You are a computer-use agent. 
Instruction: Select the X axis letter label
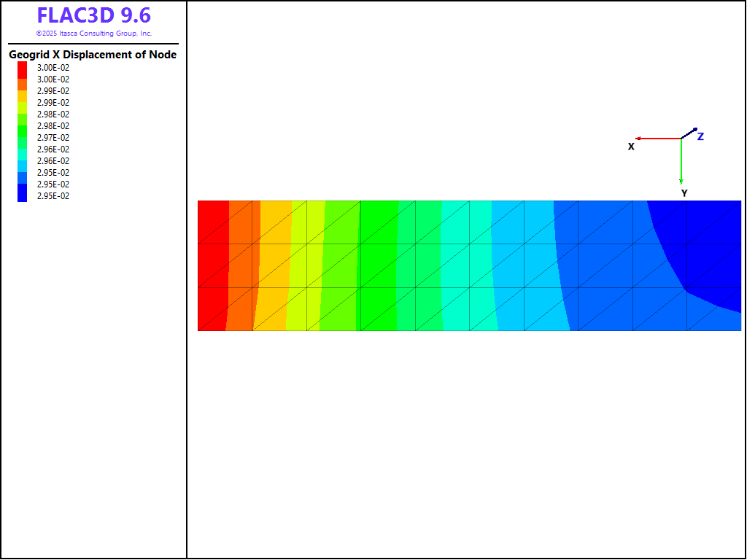coord(631,147)
